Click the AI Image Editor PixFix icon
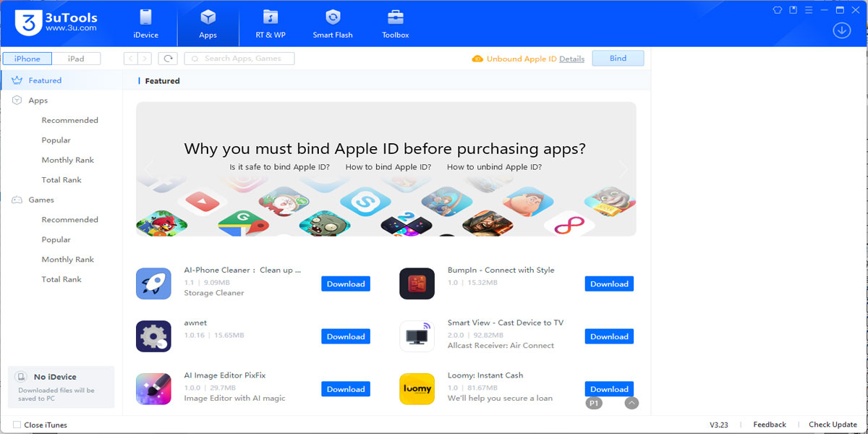The width and height of the screenshot is (868, 434). pyautogui.click(x=153, y=389)
